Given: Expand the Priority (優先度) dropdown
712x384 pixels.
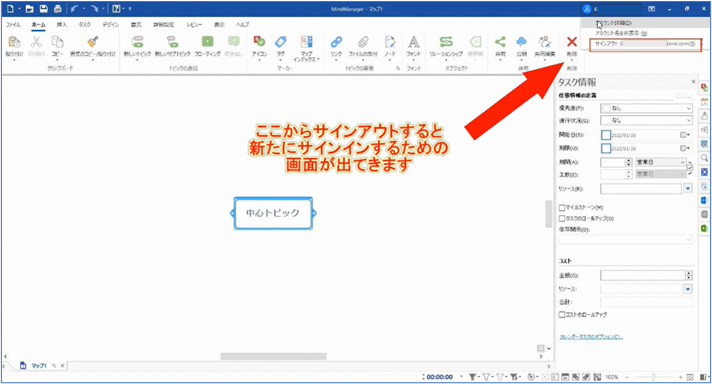Looking at the screenshot, I should coord(688,108).
